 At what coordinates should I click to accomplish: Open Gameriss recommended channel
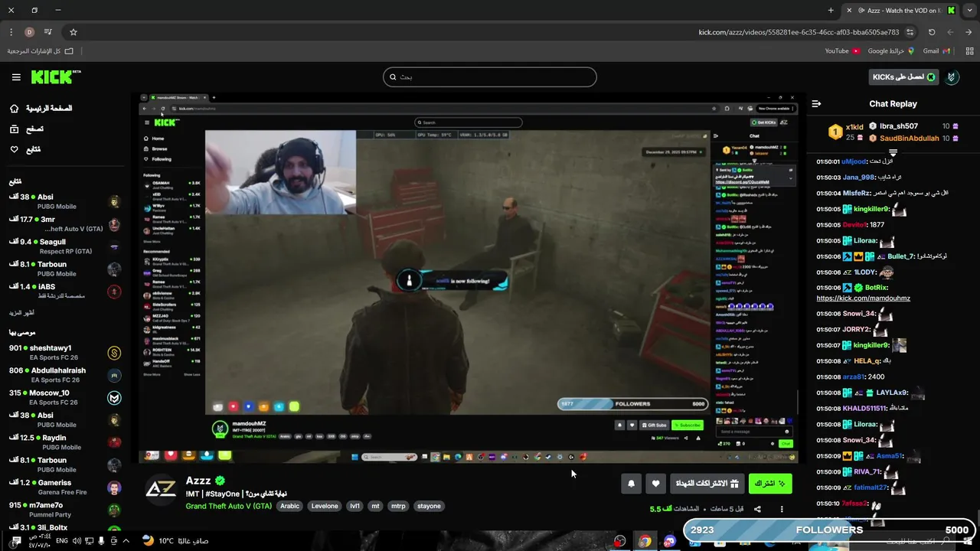pyautogui.click(x=65, y=487)
